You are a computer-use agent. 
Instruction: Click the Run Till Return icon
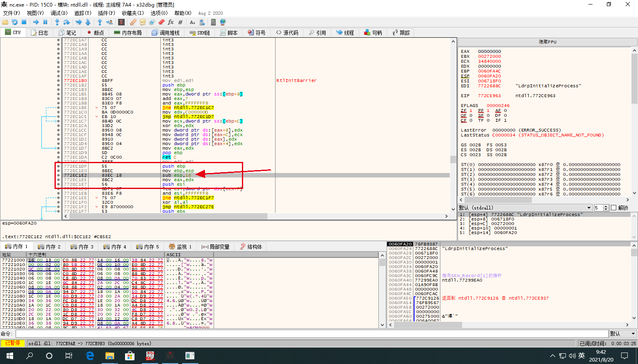click(x=100, y=22)
